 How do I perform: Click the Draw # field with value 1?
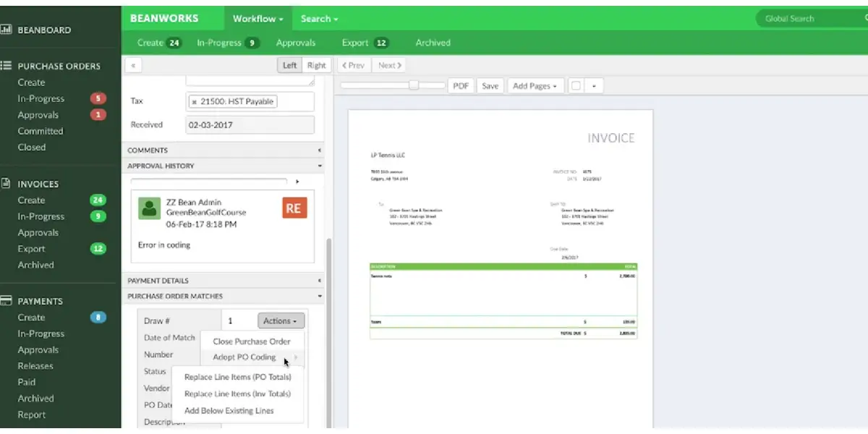(x=238, y=320)
